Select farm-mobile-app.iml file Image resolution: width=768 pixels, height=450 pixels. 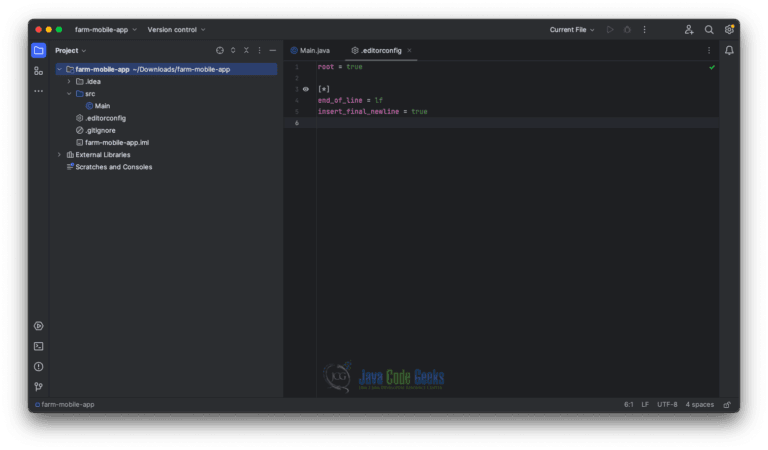click(112, 142)
